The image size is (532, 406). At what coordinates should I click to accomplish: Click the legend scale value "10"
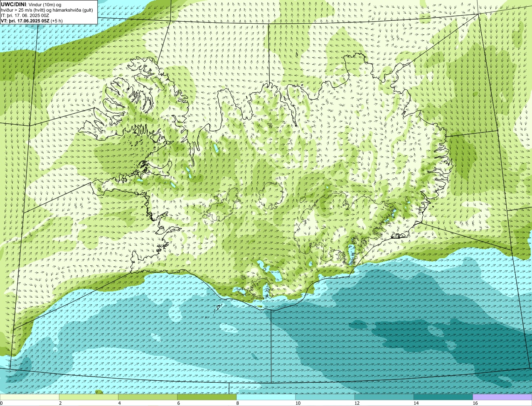tap(298, 403)
